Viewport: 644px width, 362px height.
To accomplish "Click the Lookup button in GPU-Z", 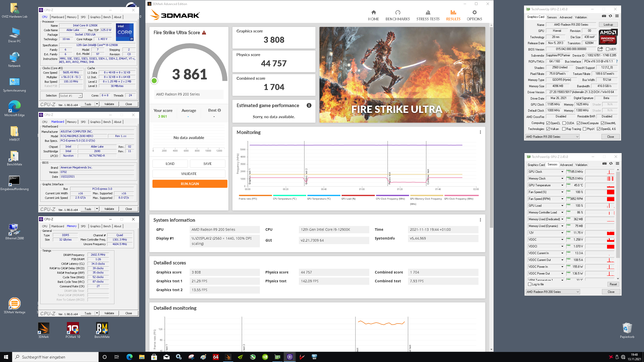I will (608, 25).
